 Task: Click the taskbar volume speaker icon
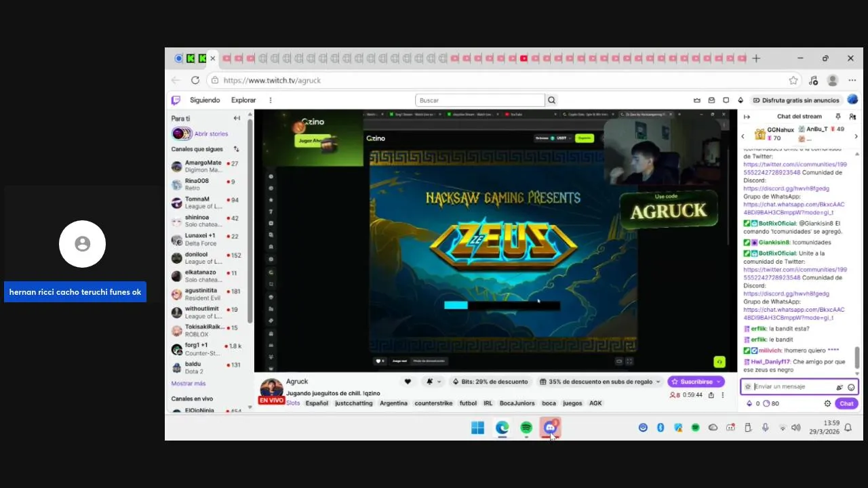tap(795, 428)
